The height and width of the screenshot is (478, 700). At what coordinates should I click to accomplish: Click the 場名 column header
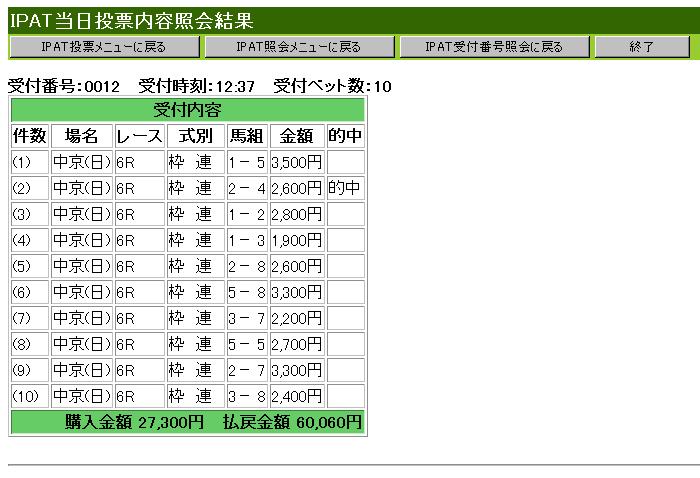tap(82, 136)
